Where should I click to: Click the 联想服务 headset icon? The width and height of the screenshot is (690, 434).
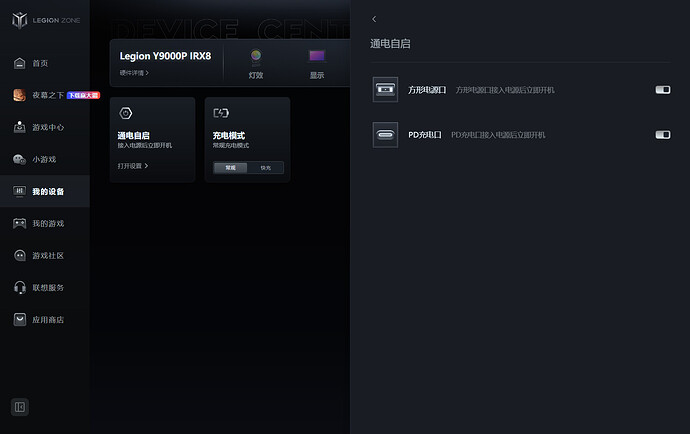(x=19, y=287)
